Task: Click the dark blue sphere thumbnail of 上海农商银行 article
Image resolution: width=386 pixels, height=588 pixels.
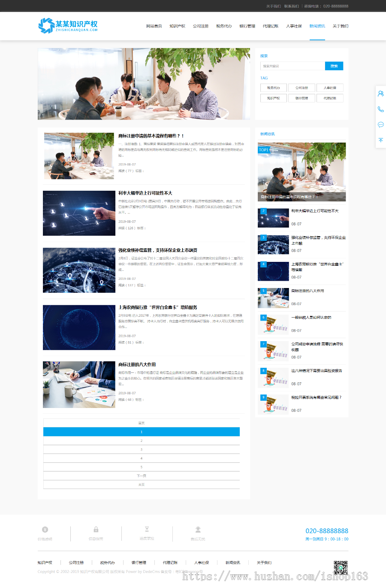Action: (79, 327)
